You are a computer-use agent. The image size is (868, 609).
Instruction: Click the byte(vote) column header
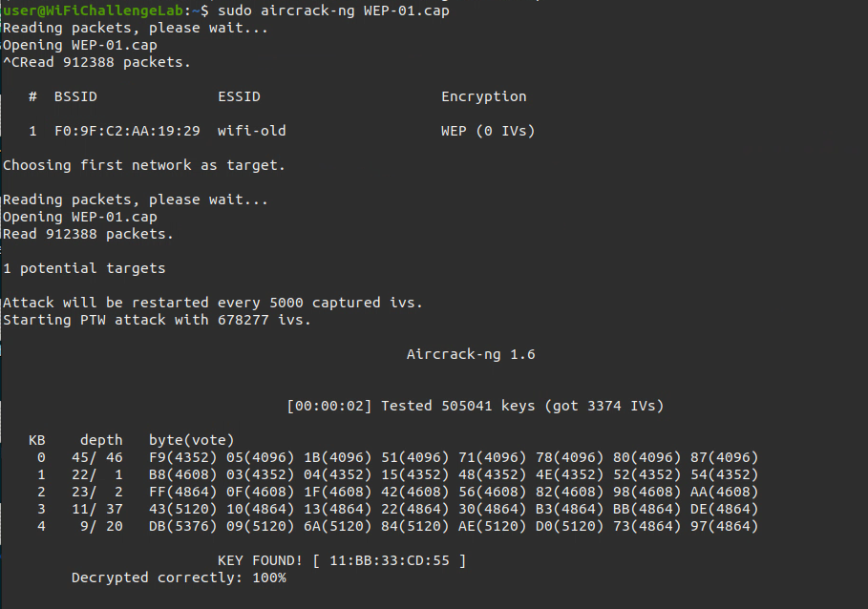click(x=191, y=440)
